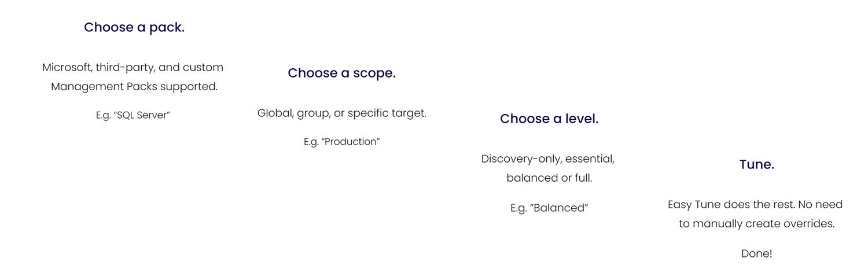
Task: Click the "Choose a level." heading
Action: pos(549,119)
